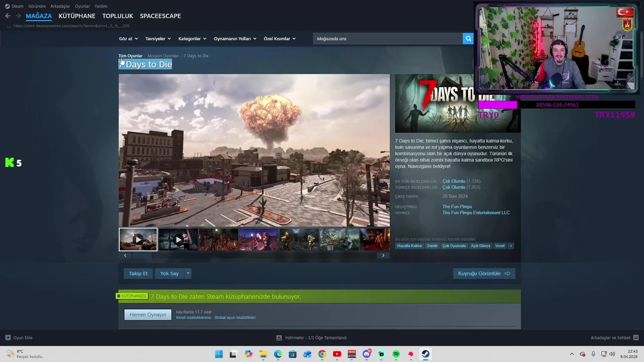Open the Yardım menu

(x=101, y=6)
